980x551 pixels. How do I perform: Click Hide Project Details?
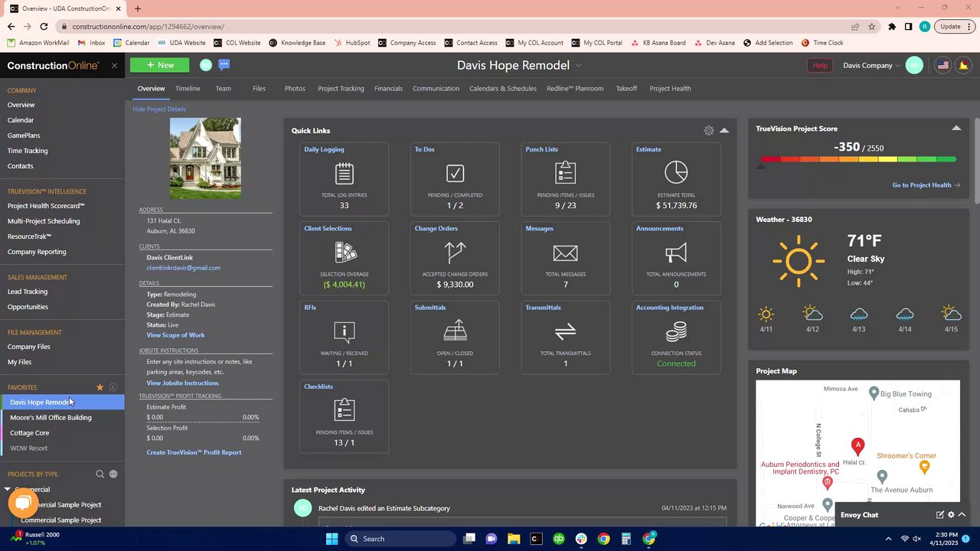click(x=159, y=109)
